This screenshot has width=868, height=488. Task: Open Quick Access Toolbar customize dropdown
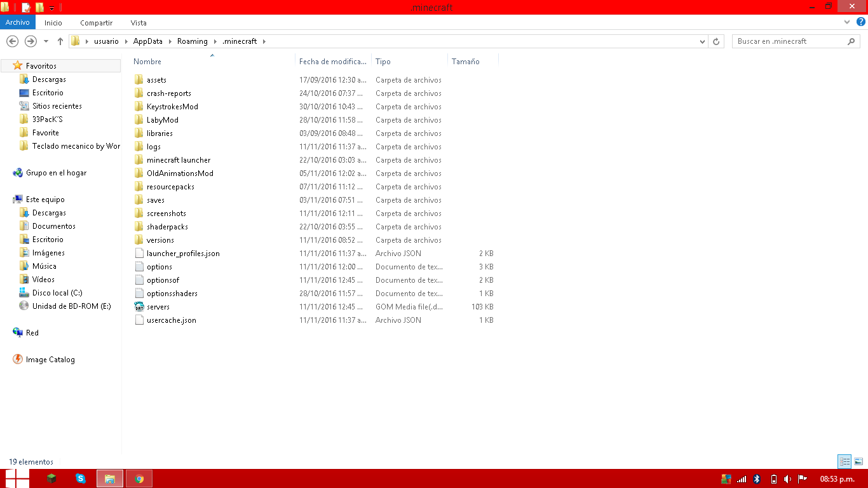(51, 8)
